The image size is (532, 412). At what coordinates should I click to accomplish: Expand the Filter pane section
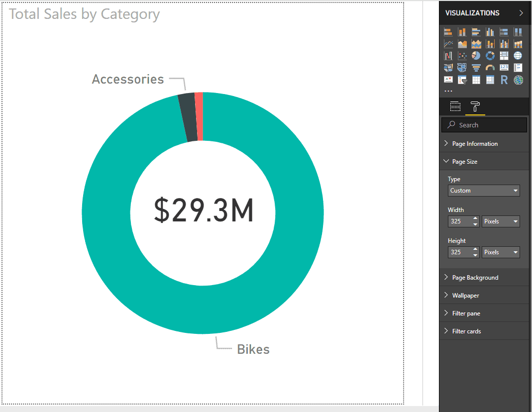(x=484, y=313)
